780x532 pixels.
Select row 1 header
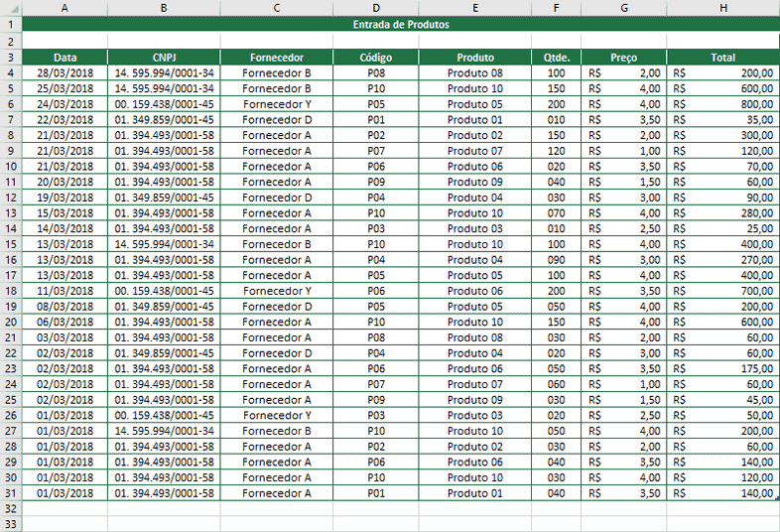point(11,25)
